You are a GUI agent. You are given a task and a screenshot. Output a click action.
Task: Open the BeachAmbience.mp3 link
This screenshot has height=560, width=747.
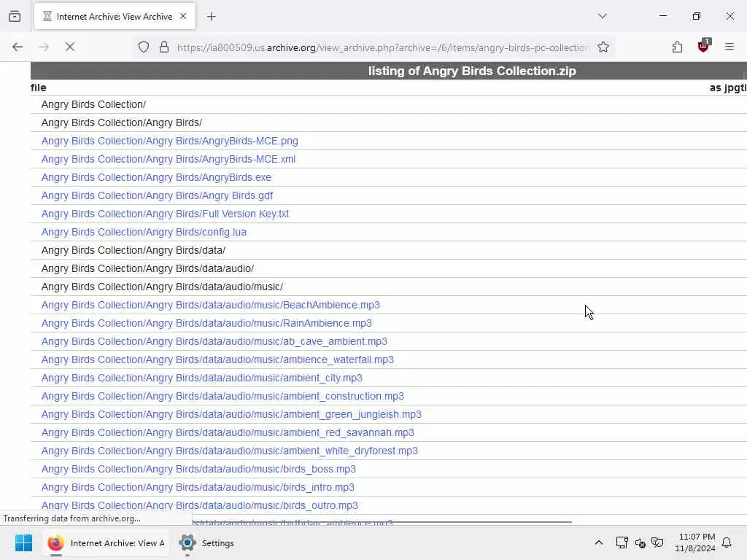click(x=211, y=305)
